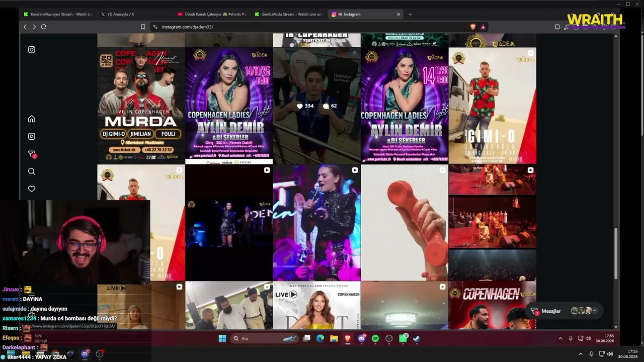
Task: Open the hovered post showing 334 likes
Action: click(316, 106)
